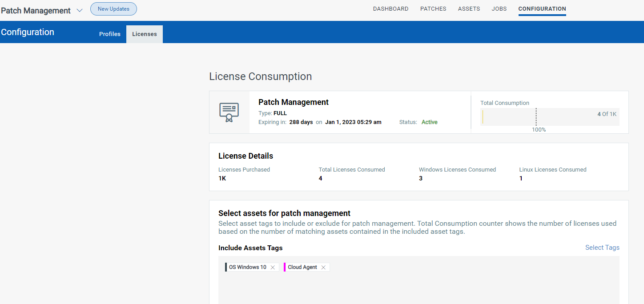The height and width of the screenshot is (304, 644).
Task: Expand the Patch Management module switcher
Action: tap(79, 10)
